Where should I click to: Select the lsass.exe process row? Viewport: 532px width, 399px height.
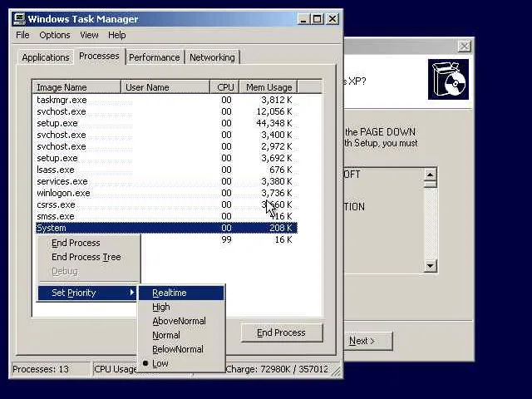166,170
